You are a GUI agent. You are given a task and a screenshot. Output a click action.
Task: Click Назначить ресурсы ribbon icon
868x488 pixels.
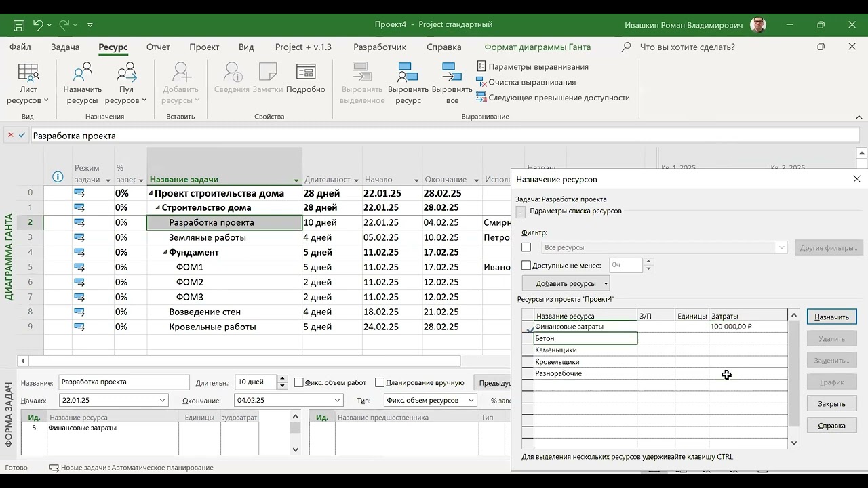coord(82,84)
